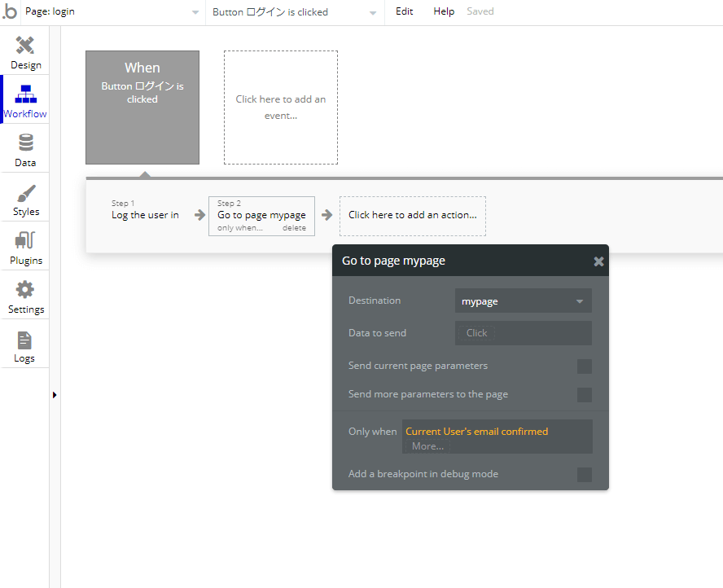Select the Workflow tab icon
Screen dimensions: 723x588
click(25, 94)
